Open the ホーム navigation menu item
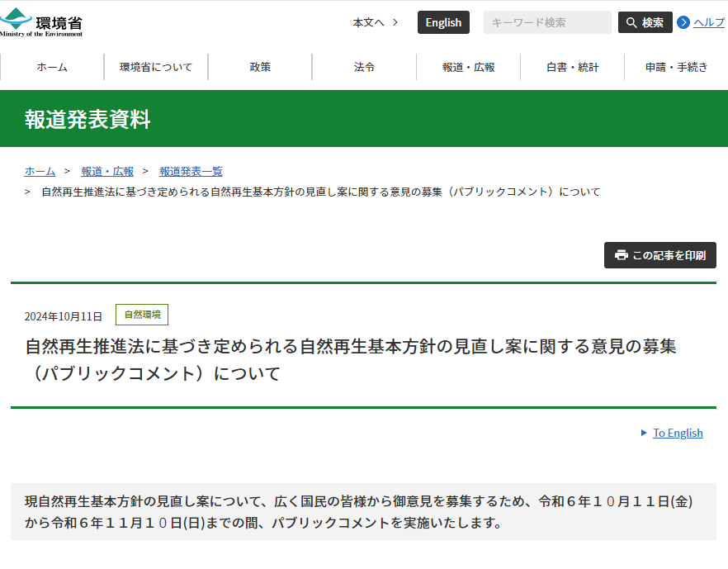Image resolution: width=728 pixels, height=569 pixels. pos(52,67)
